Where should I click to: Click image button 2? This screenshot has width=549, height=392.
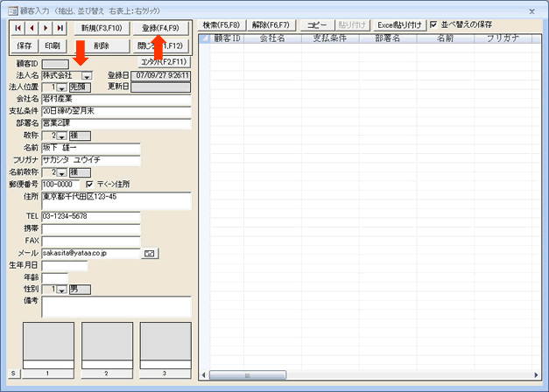[107, 374]
